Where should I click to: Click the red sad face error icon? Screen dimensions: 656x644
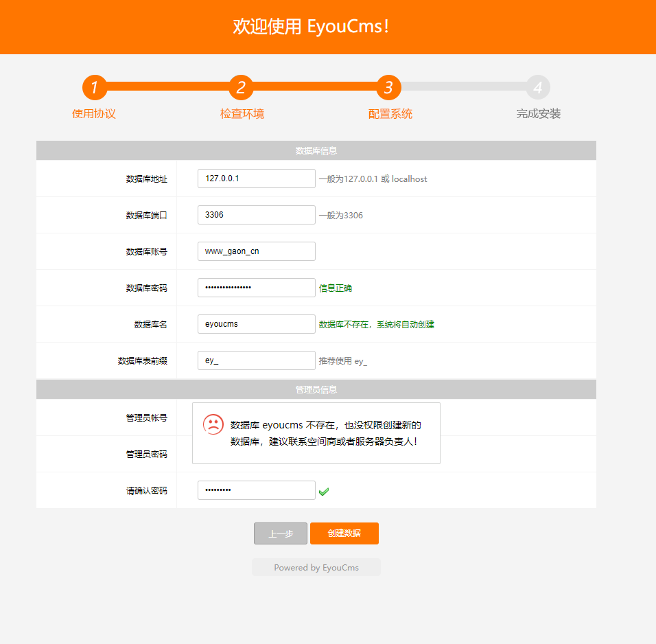(x=213, y=424)
